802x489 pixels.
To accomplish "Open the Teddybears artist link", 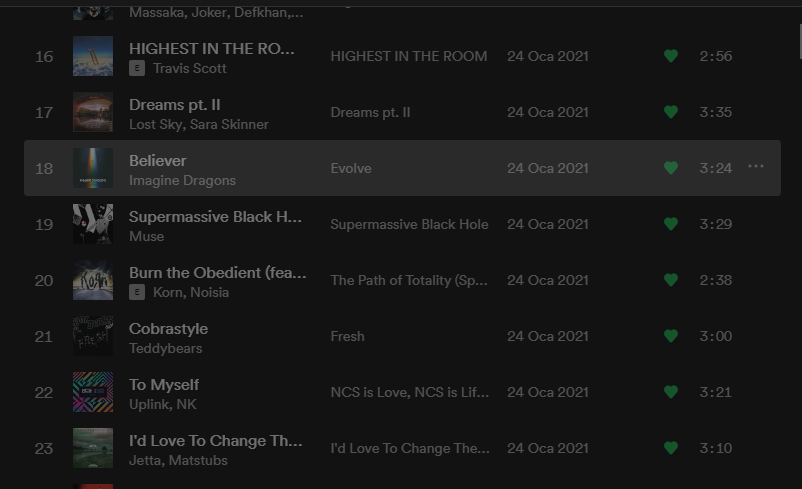I will coord(165,349).
